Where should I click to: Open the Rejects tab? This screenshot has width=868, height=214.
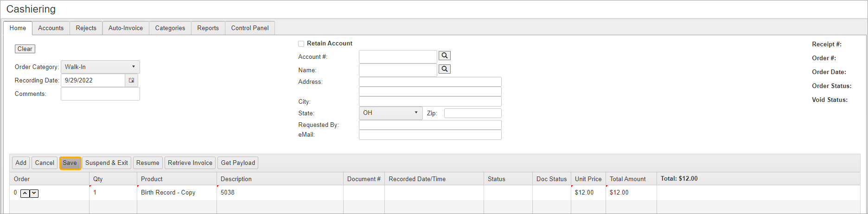[86, 28]
